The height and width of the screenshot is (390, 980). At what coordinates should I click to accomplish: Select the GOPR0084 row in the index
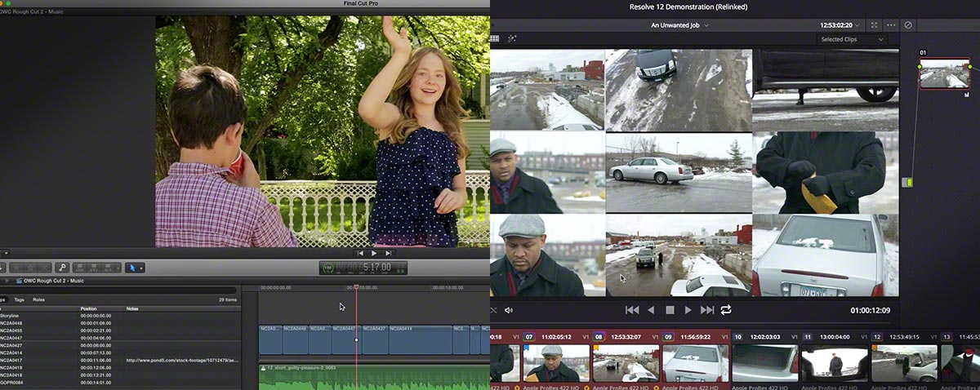pyautogui.click(x=118, y=383)
